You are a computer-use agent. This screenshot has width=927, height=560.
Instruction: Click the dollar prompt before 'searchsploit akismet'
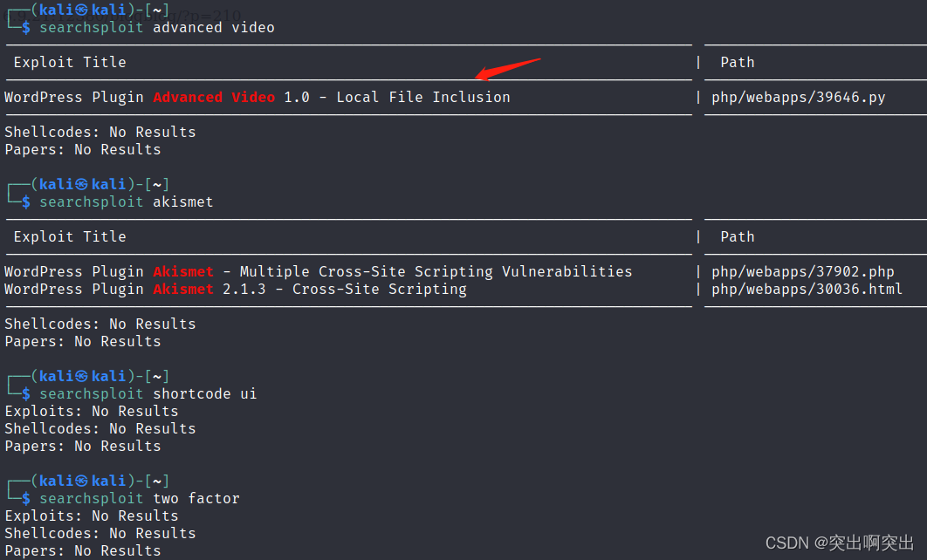(x=26, y=202)
